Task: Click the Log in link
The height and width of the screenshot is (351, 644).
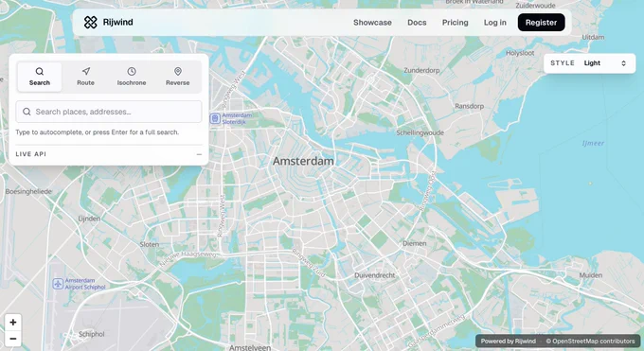Action: coord(495,23)
